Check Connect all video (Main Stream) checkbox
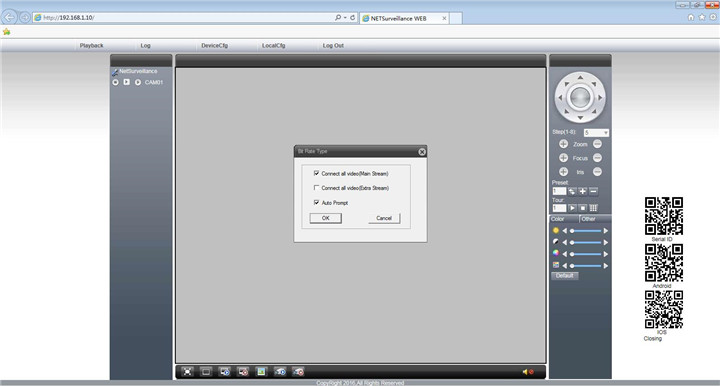The height and width of the screenshot is (386, 720). [316, 173]
